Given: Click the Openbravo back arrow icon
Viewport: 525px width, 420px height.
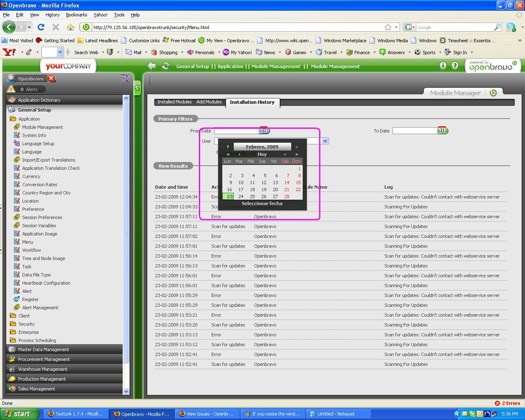Looking at the screenshot, I should coord(151,66).
